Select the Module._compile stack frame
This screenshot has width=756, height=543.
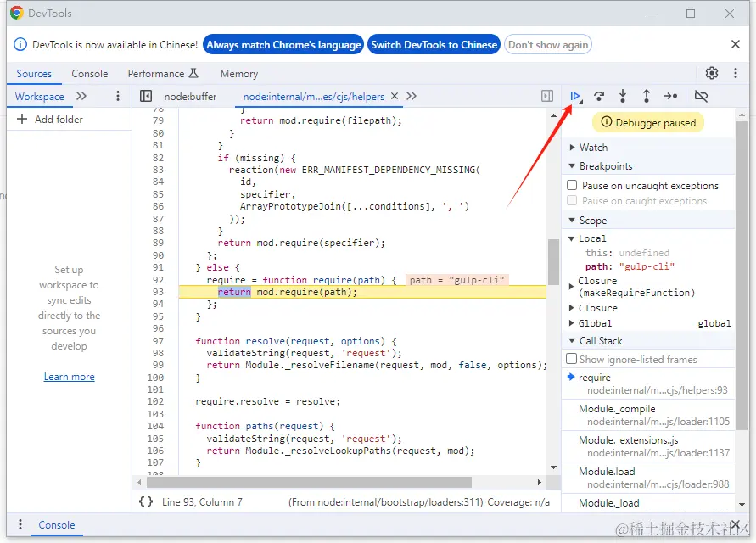pyautogui.click(x=649, y=415)
